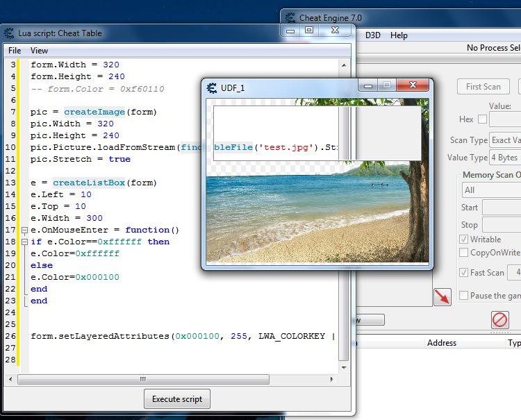
Task: Open the Scan Type dropdown
Action: pyautogui.click(x=505, y=140)
